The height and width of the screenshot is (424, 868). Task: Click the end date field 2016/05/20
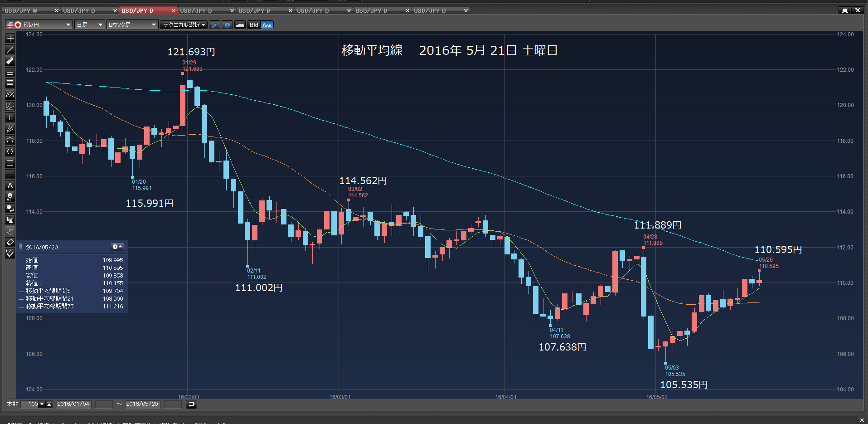click(142, 404)
